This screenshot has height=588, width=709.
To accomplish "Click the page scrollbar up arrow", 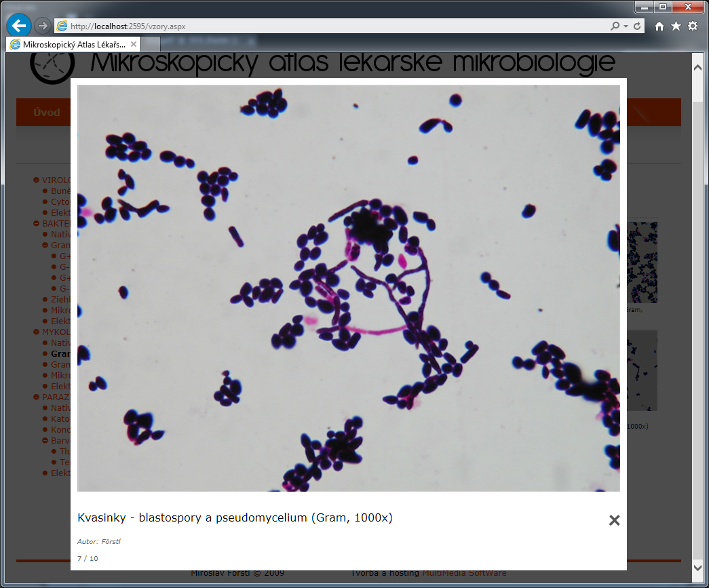I will [697, 68].
